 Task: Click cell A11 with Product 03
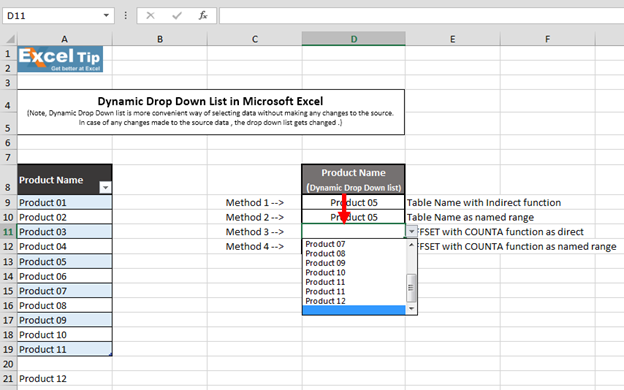[x=64, y=232]
